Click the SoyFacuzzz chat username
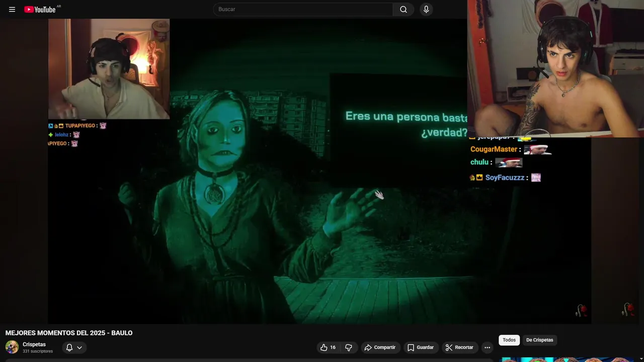Screen dimensions: 644x362 pos(505,177)
